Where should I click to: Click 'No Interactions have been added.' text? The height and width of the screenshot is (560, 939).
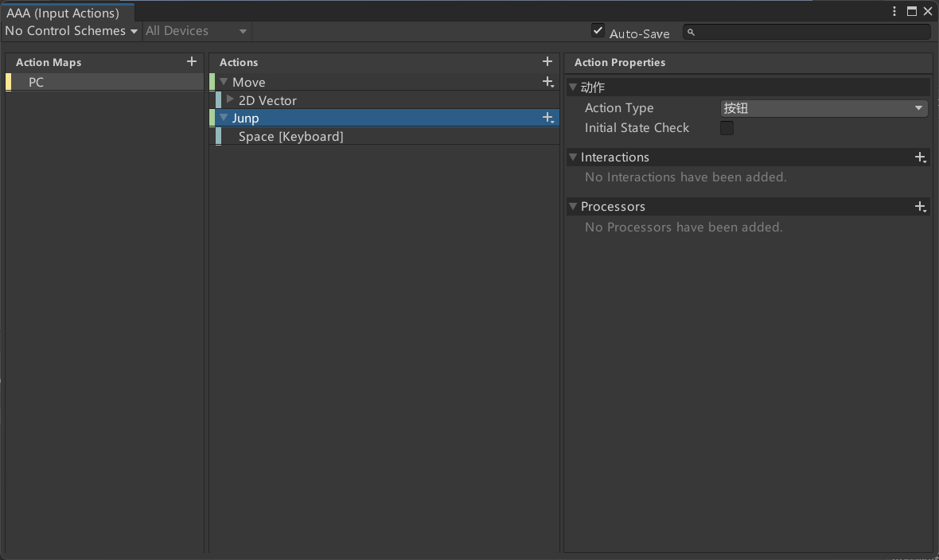(x=686, y=177)
